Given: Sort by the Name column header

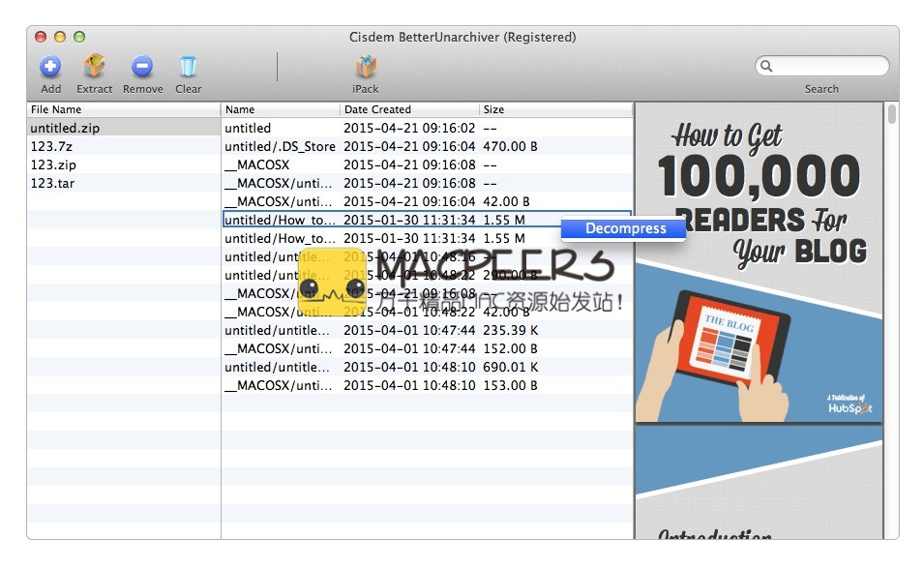Looking at the screenshot, I should [281, 109].
